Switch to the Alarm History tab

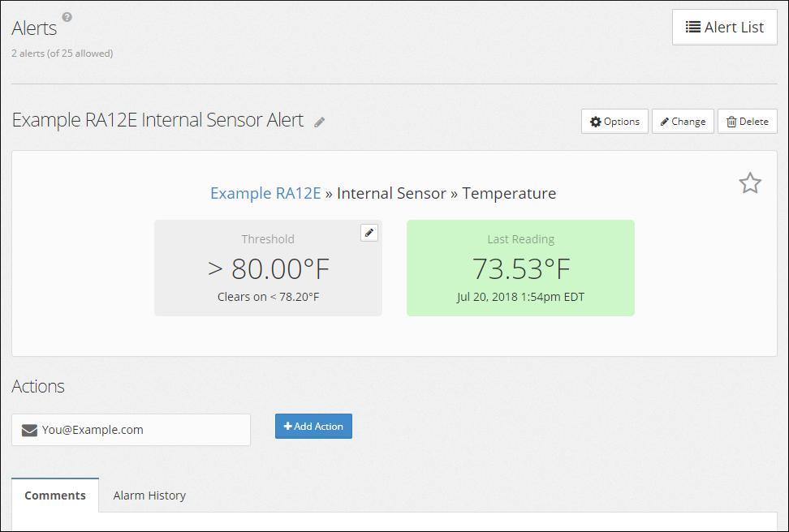click(x=149, y=496)
